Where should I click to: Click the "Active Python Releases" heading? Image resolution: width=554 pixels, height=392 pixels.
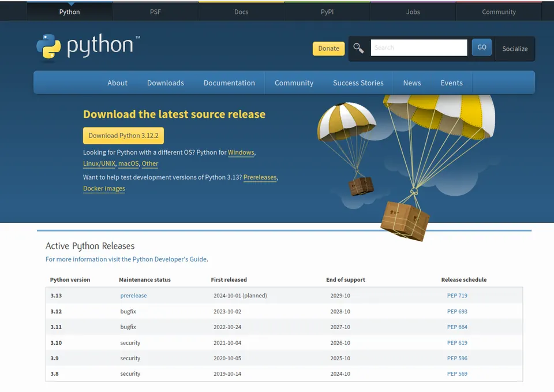pyautogui.click(x=90, y=246)
